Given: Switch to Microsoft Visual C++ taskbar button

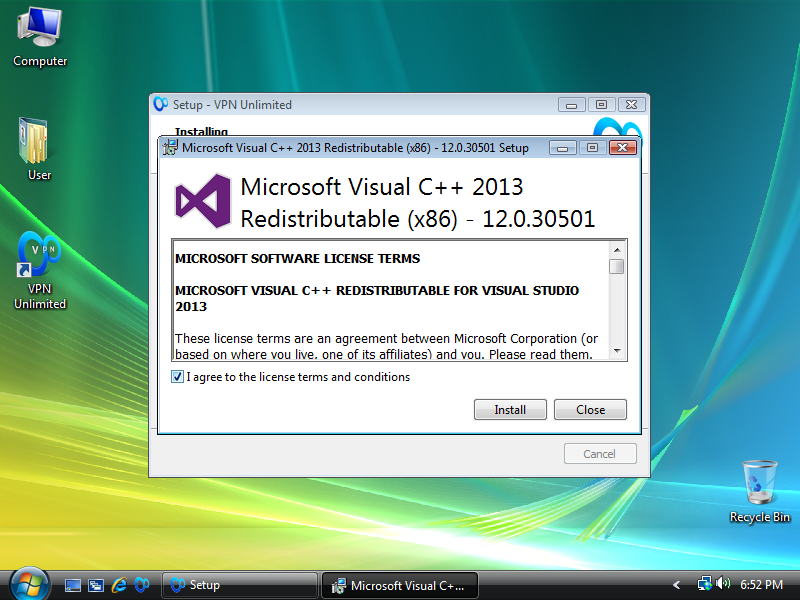Looking at the screenshot, I should point(400,585).
